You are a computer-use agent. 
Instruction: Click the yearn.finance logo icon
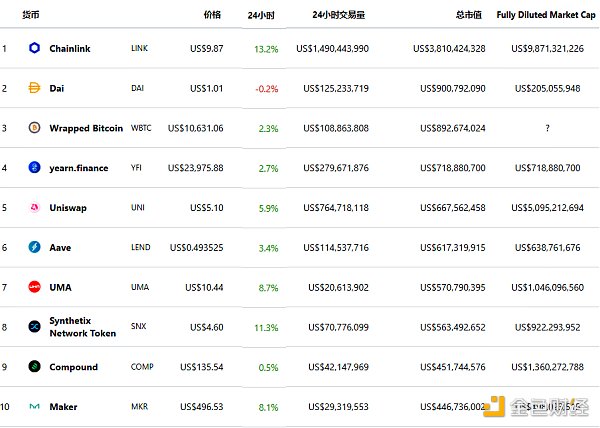pos(34,168)
